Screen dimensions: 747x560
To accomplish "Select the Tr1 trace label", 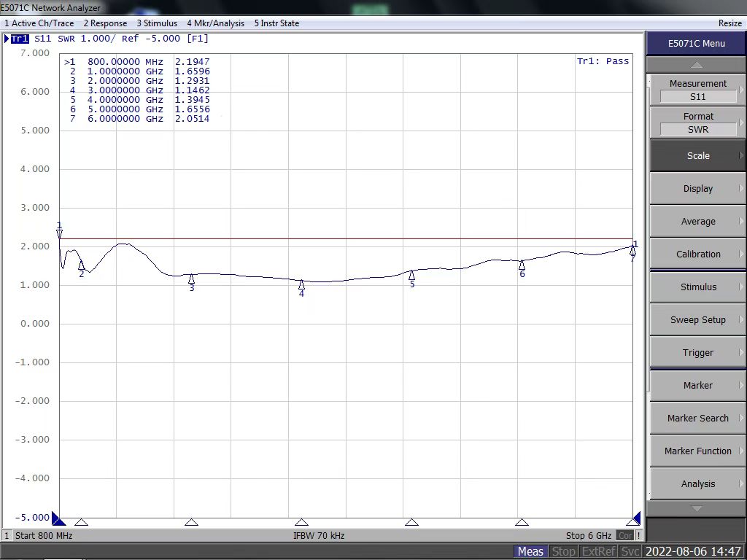I will [x=20, y=39].
